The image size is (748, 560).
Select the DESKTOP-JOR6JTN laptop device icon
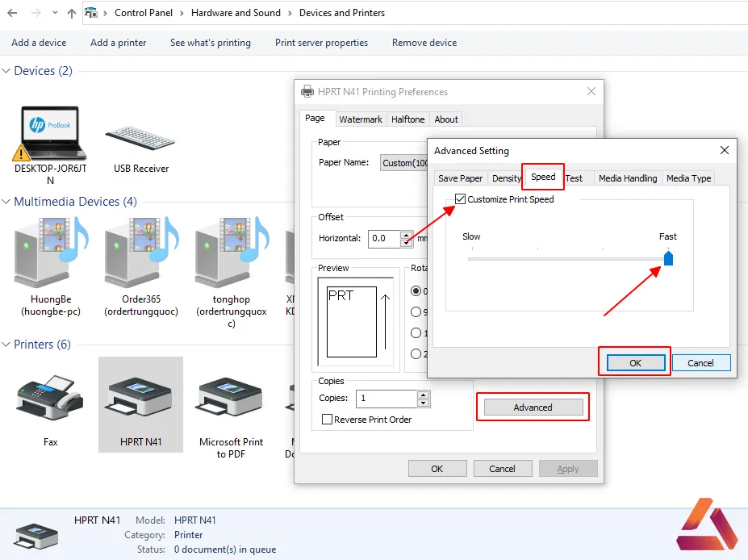coord(50,134)
